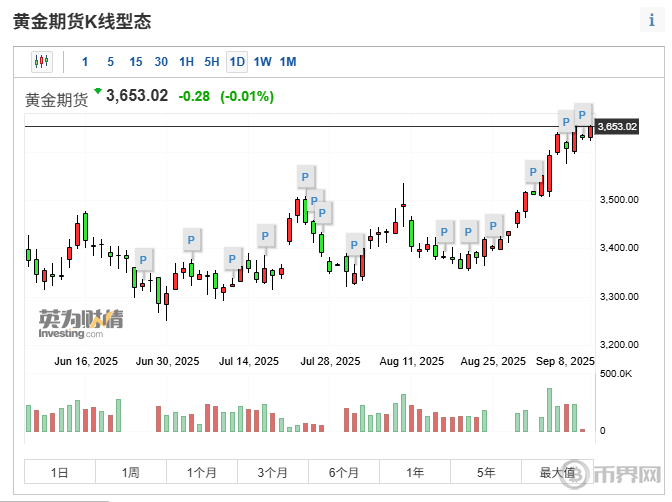Open the info icon at top right

click(x=651, y=21)
